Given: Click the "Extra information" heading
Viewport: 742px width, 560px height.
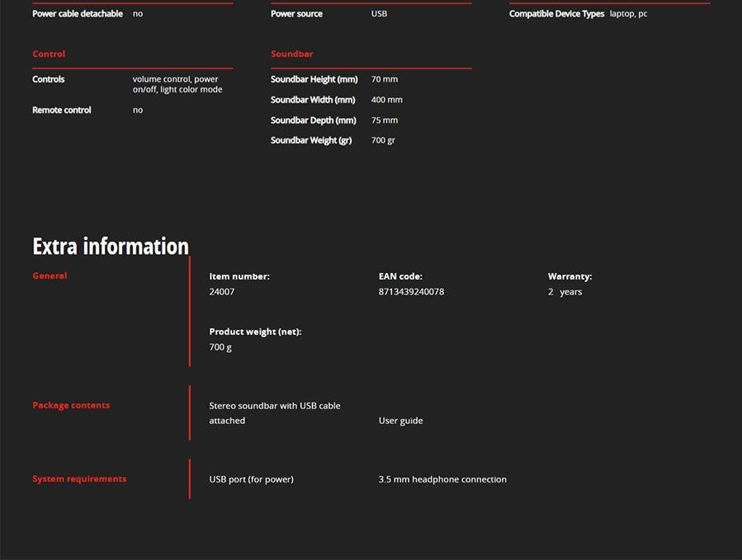Looking at the screenshot, I should click(x=111, y=247).
